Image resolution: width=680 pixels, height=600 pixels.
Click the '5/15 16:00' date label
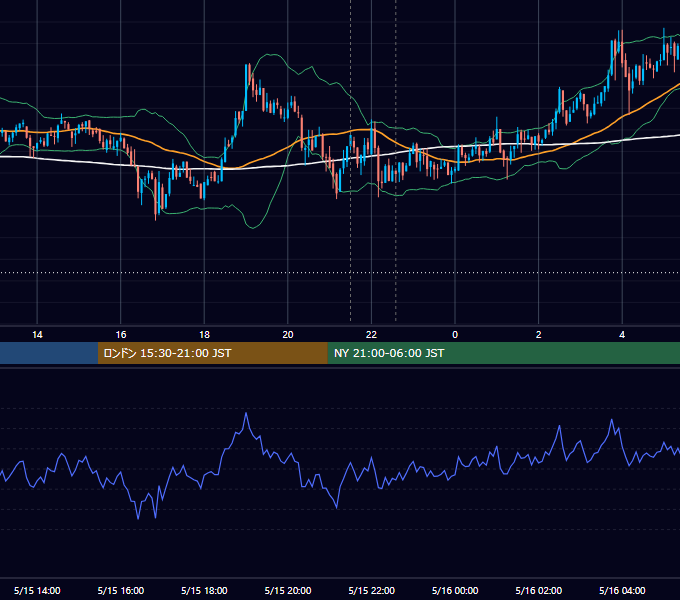click(121, 590)
